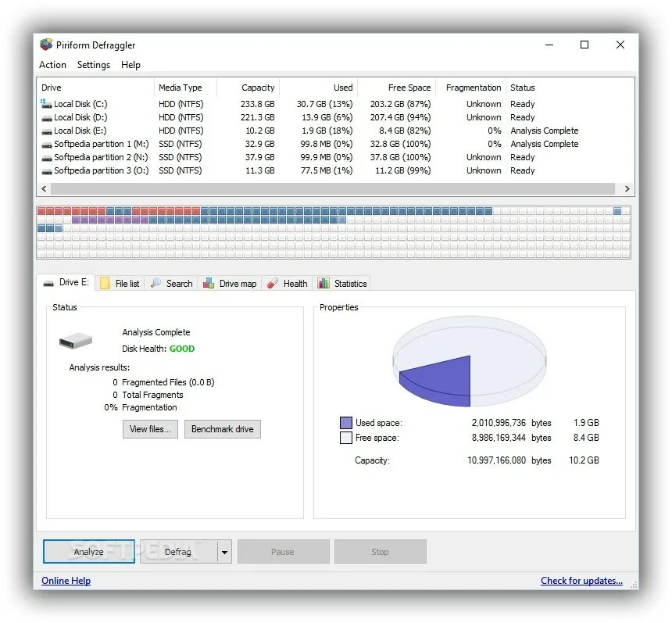Click the View files... button

150,429
